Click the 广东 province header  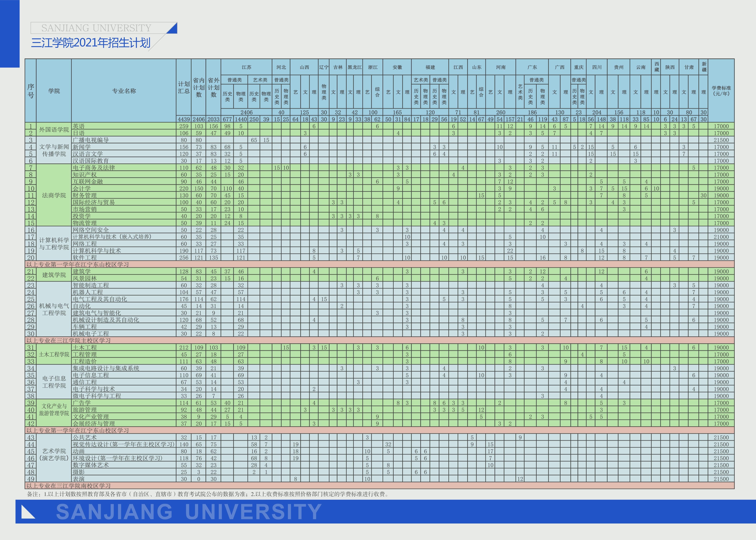(532, 67)
